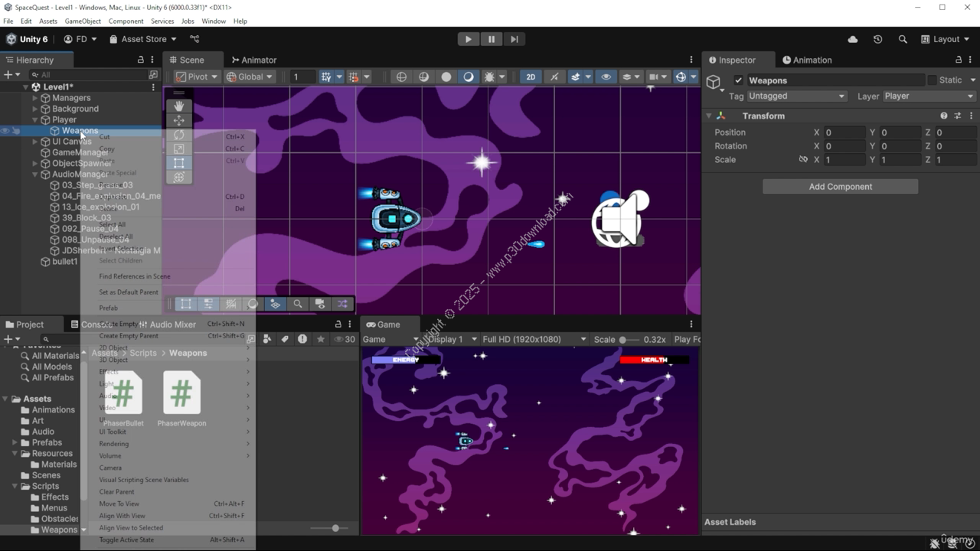Choose Find References in Scene
The image size is (980, 551).
click(x=135, y=276)
